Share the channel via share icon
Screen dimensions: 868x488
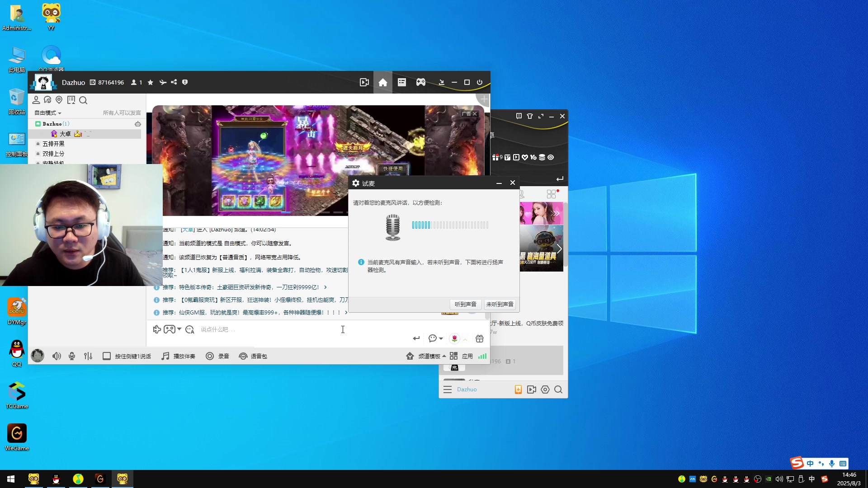(x=174, y=82)
